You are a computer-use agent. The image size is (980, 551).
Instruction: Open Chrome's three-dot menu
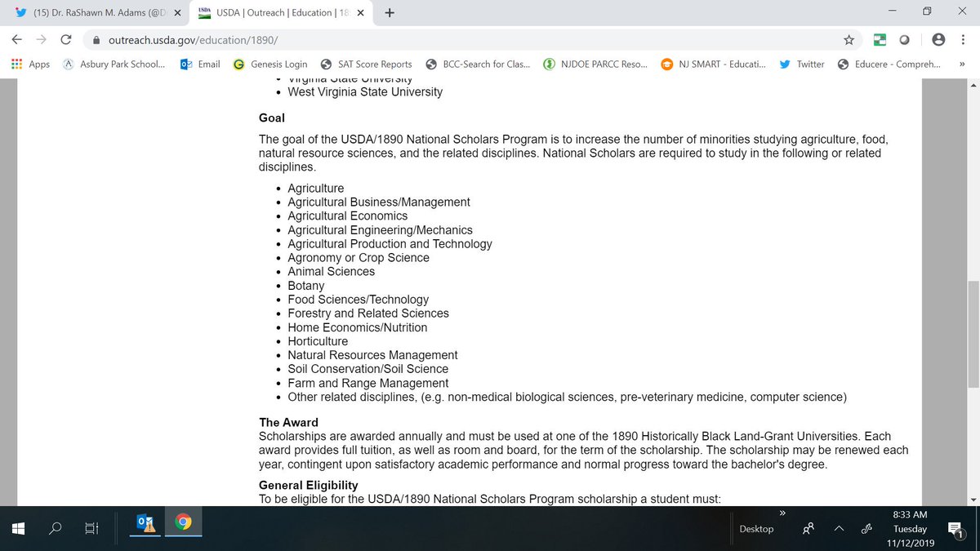pos(964,39)
